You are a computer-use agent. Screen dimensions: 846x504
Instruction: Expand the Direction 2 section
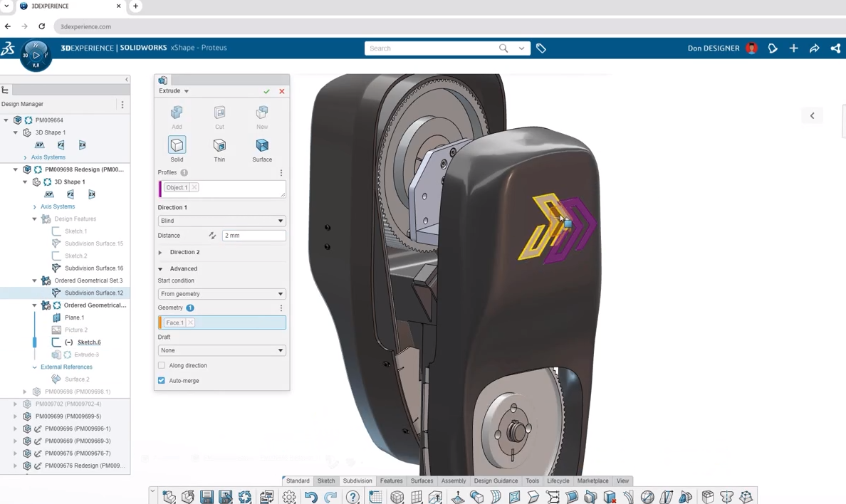coord(161,252)
